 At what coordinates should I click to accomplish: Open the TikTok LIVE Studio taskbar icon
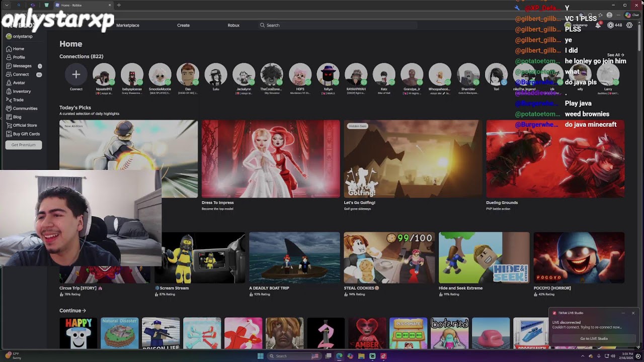[383, 356]
